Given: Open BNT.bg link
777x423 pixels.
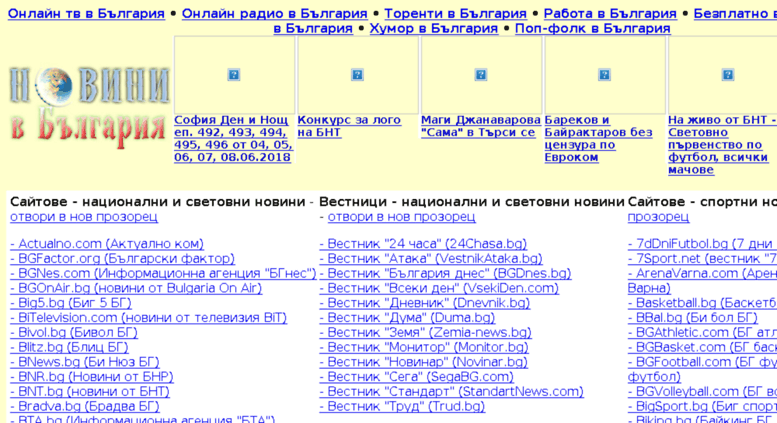Looking at the screenshot, I should [x=90, y=392].
